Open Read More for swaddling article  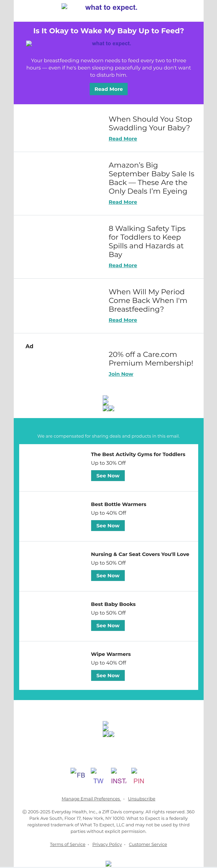click(123, 139)
